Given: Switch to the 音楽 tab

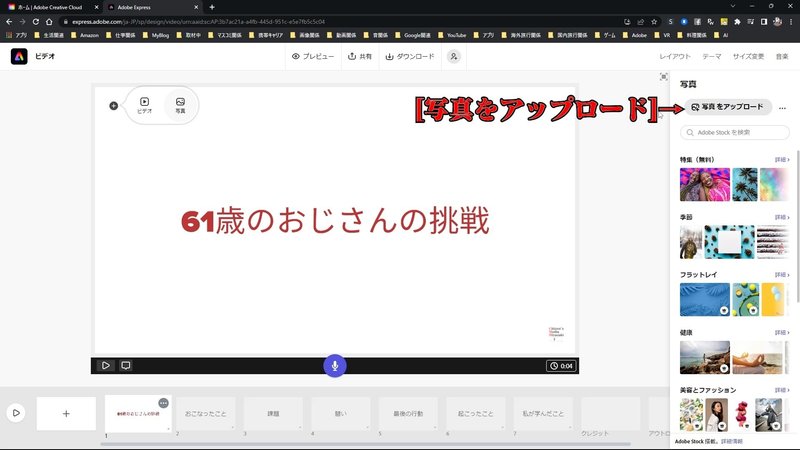Looking at the screenshot, I should click(782, 56).
